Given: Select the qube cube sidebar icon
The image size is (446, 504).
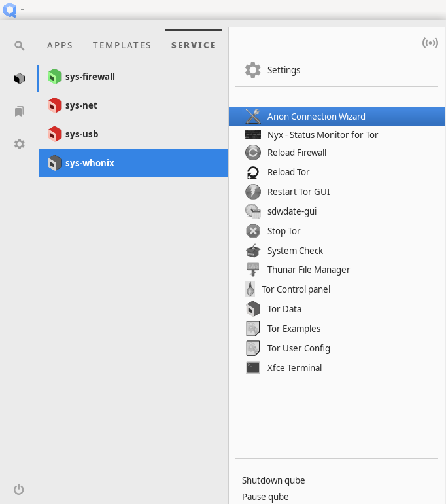Looking at the screenshot, I should pos(20,79).
